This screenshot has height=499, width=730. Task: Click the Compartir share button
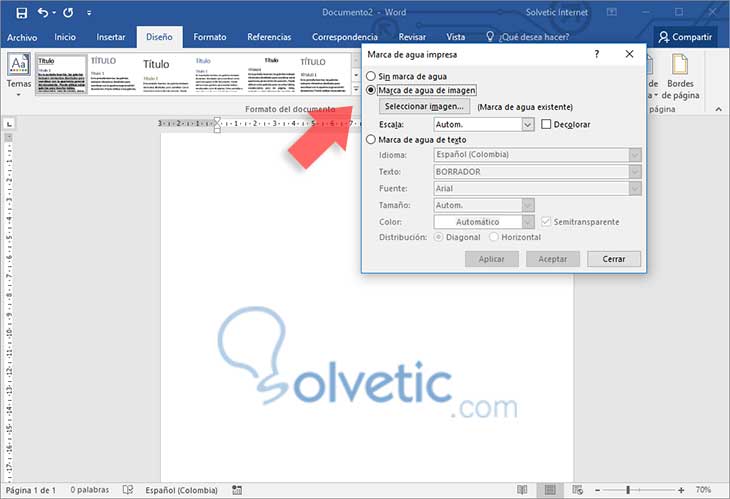[x=685, y=37]
